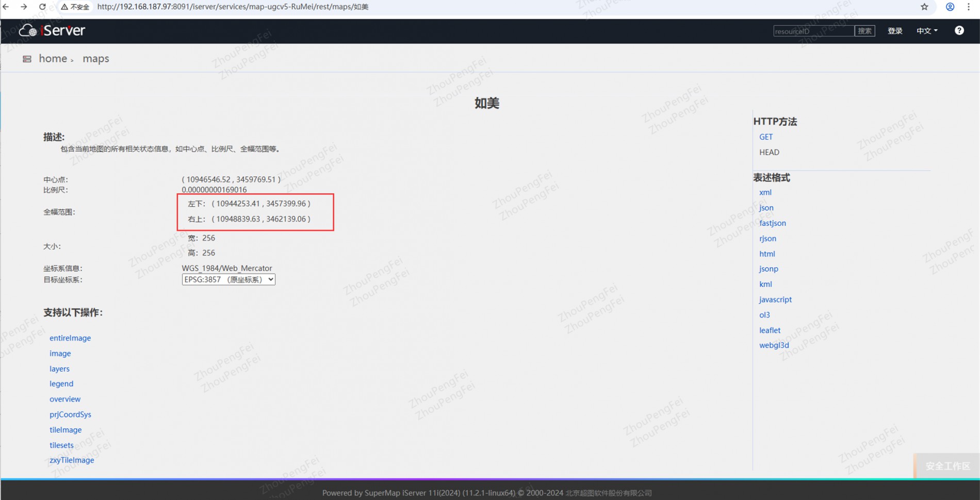Image resolution: width=980 pixels, height=500 pixels.
Task: Bookmark this page with star icon
Action: 924,7
